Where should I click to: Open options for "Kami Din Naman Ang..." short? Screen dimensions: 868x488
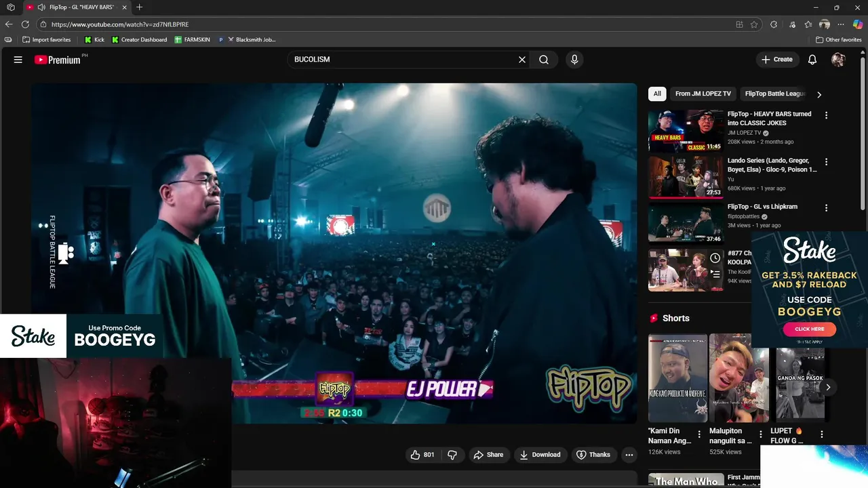tap(699, 434)
